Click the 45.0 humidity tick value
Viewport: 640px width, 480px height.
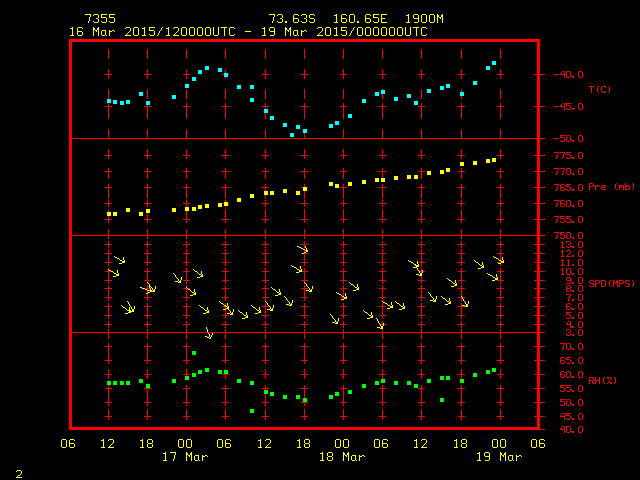pyautogui.click(x=571, y=417)
